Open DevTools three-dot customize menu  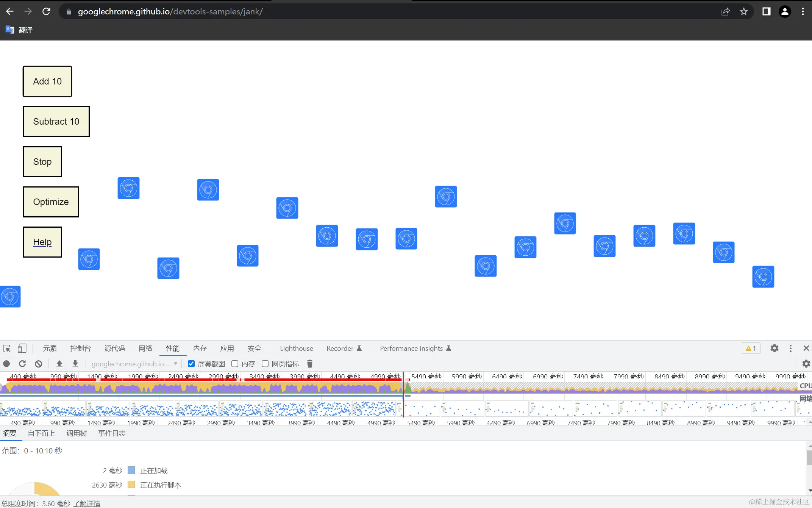coord(790,349)
